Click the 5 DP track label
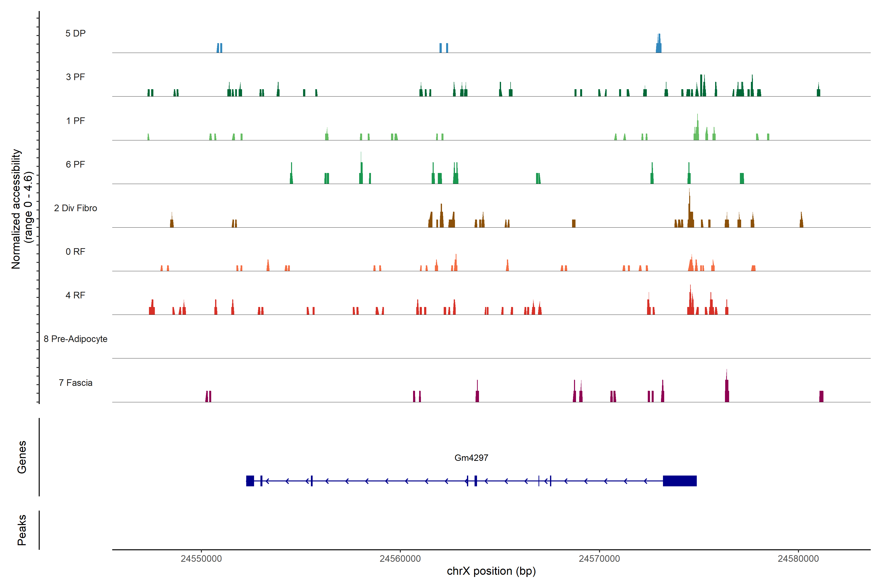The width and height of the screenshot is (882, 588). click(x=75, y=33)
